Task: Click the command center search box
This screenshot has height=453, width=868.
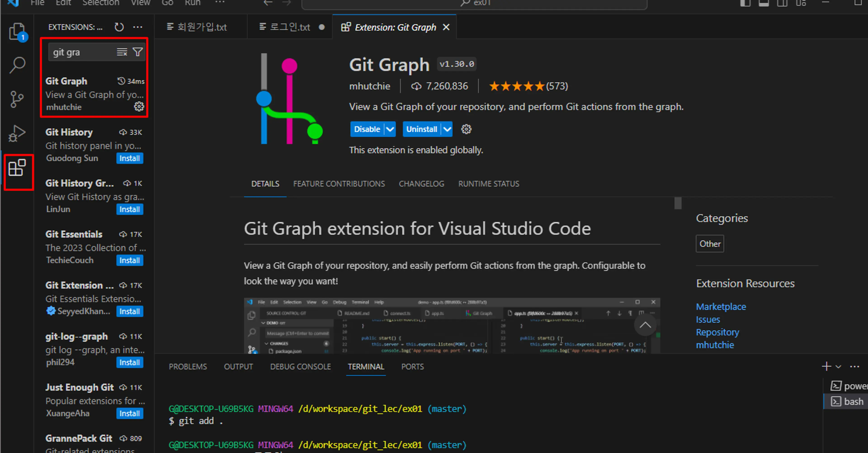Action: click(x=474, y=3)
